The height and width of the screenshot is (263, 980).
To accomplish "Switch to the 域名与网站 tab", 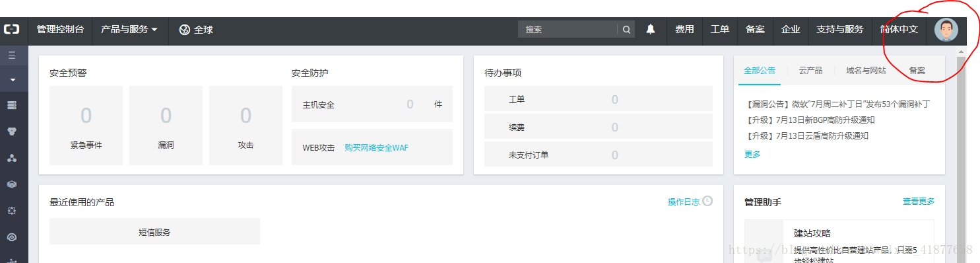I will (866, 70).
